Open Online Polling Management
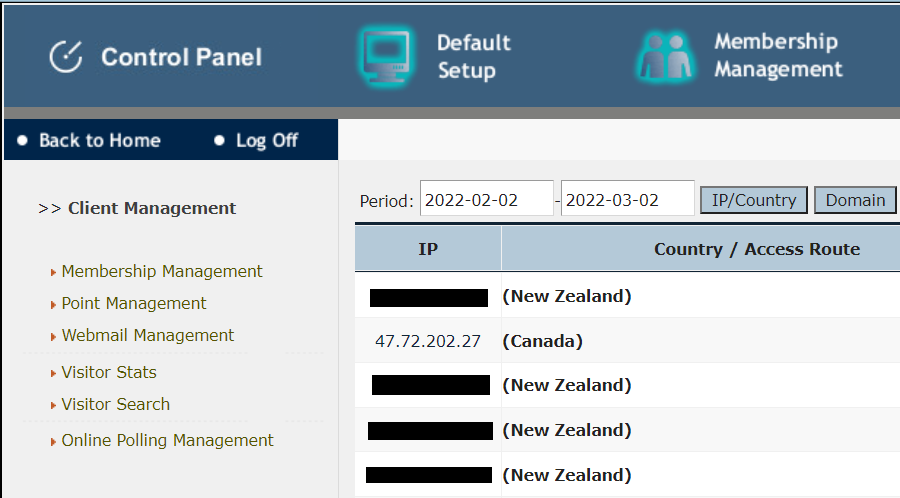This screenshot has height=498, width=900. click(167, 440)
